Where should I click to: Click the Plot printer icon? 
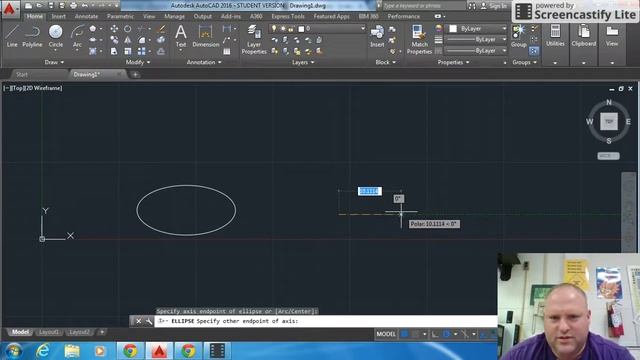point(73,6)
